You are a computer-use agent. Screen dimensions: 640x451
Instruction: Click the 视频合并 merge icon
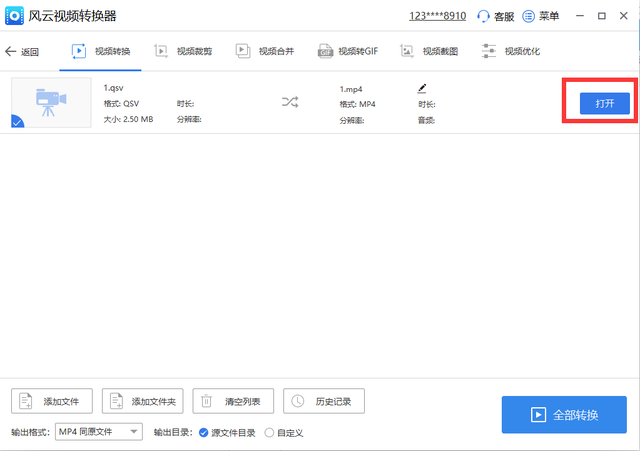pyautogui.click(x=243, y=51)
